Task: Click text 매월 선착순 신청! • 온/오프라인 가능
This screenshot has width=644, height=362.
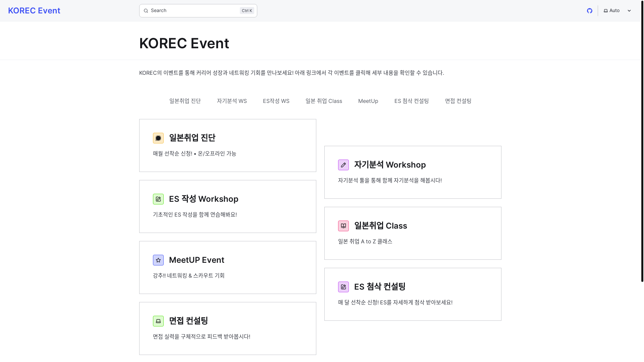Action: [195, 154]
